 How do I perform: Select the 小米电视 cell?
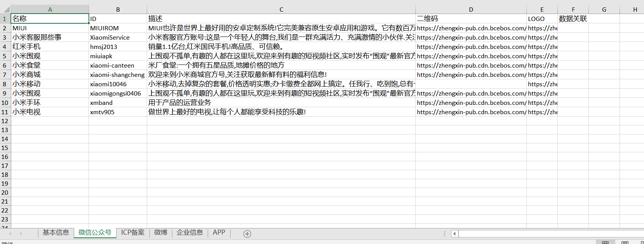(x=50, y=112)
